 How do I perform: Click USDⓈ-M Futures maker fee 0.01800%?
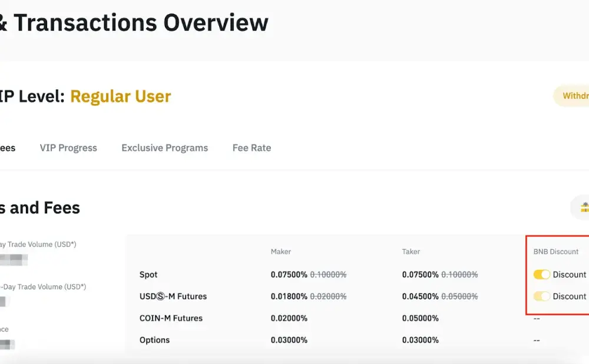pyautogui.click(x=289, y=296)
